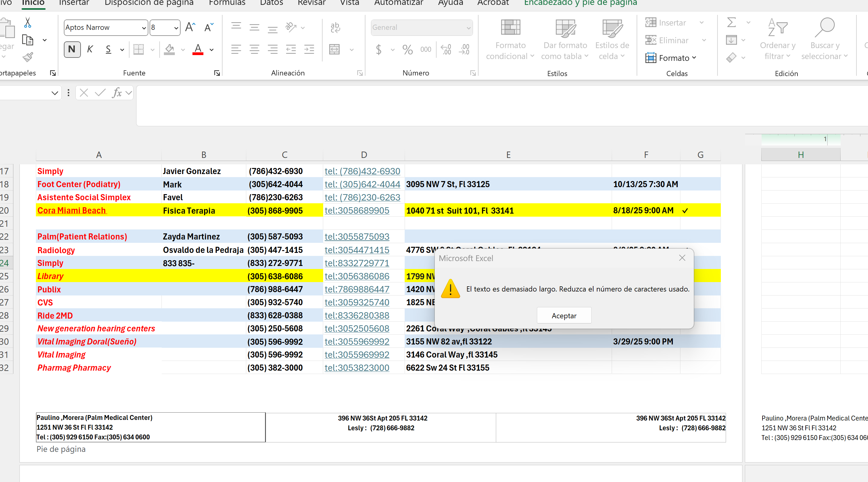Click the AutoSum sigma icon
This screenshot has height=482, width=868.
click(x=731, y=23)
